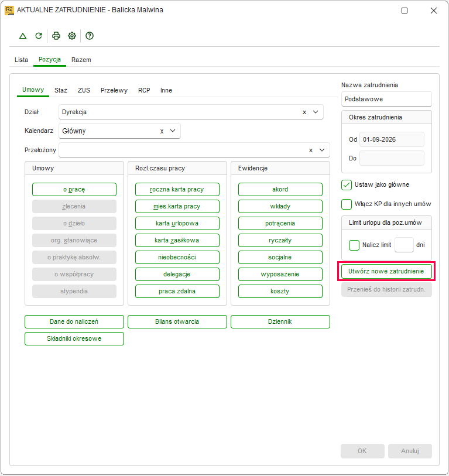This screenshot has width=449, height=476.
Task: Clear the Przełożony field with its x
Action: click(311, 150)
